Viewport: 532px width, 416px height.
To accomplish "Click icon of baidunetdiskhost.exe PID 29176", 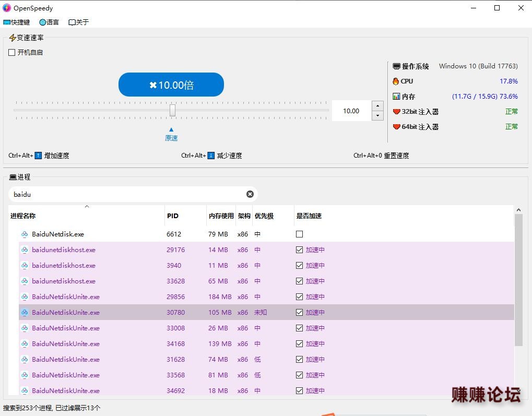I will click(x=25, y=250).
